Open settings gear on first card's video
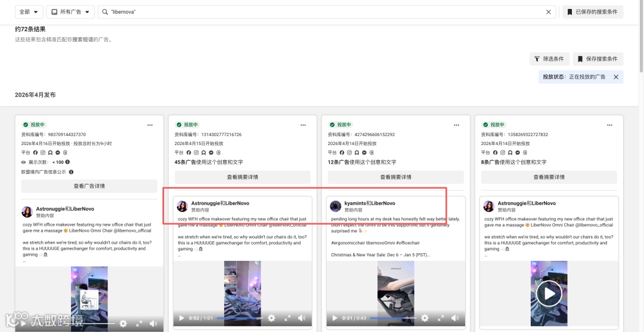 coord(123,324)
